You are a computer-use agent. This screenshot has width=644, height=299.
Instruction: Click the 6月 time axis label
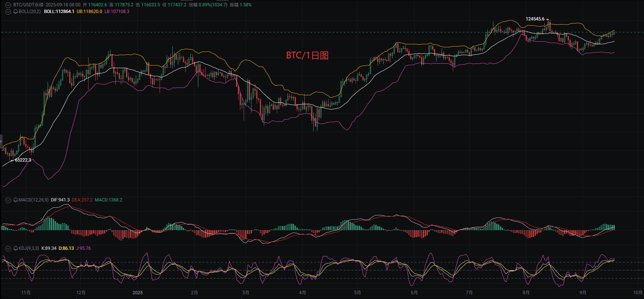[414, 293]
